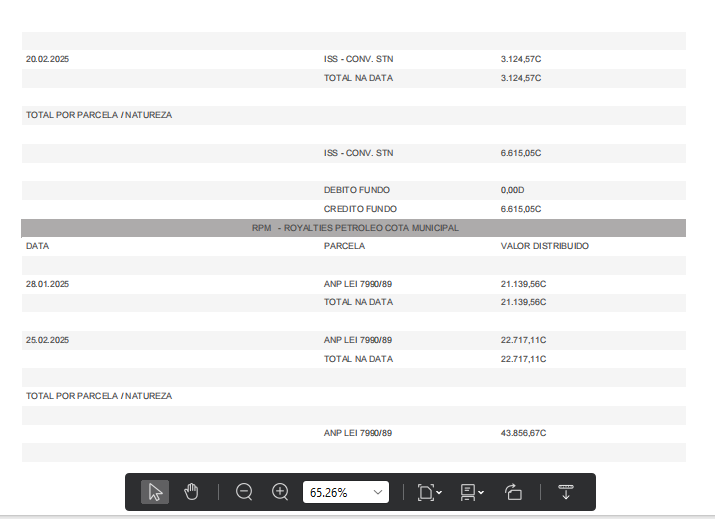The height and width of the screenshot is (519, 715).
Task: Open the page fit options dropdown
Action: (x=429, y=492)
